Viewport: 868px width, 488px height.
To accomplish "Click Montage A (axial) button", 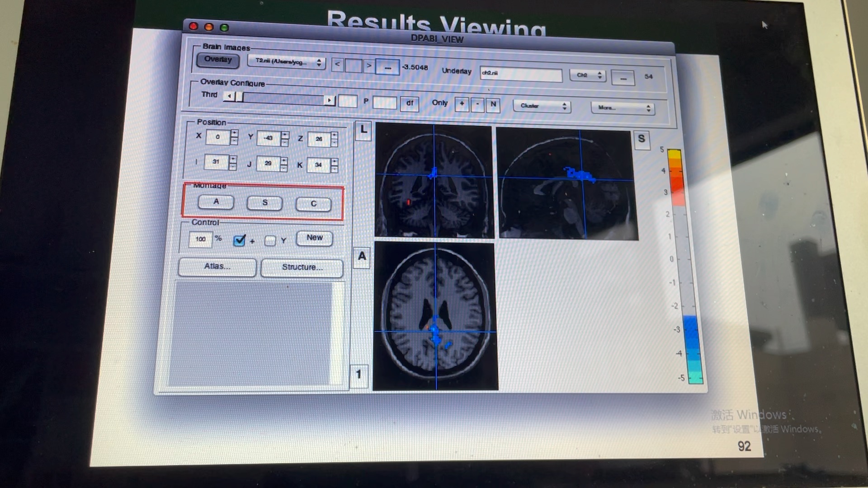I will click(x=216, y=202).
